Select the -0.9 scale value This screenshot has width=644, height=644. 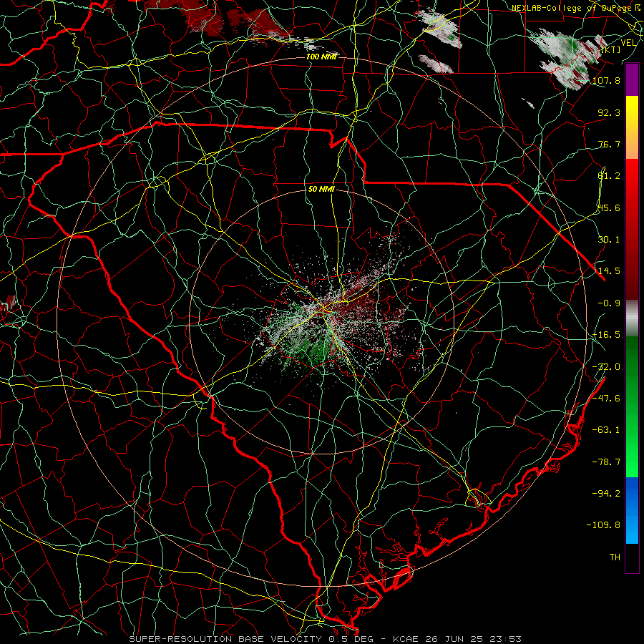pos(609,303)
